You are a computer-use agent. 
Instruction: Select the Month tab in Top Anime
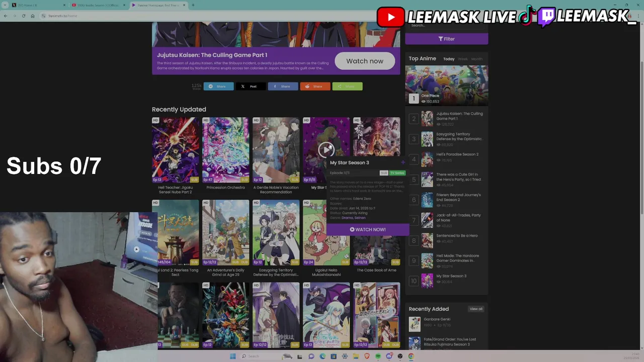tap(476, 59)
